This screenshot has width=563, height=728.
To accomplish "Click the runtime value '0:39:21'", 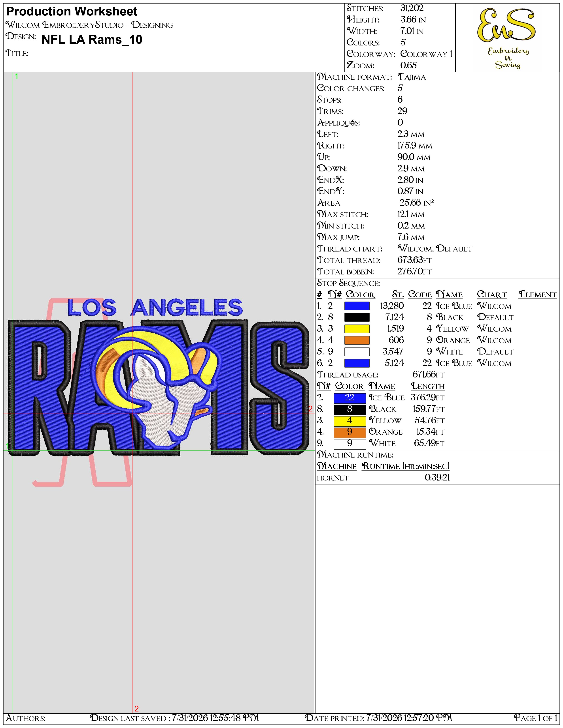I will 437,478.
